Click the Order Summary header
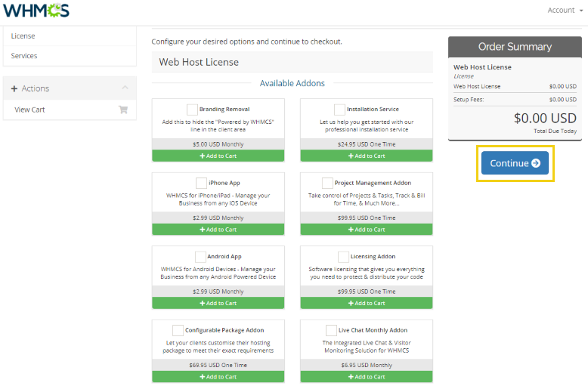The height and width of the screenshot is (386, 588). coord(515,47)
